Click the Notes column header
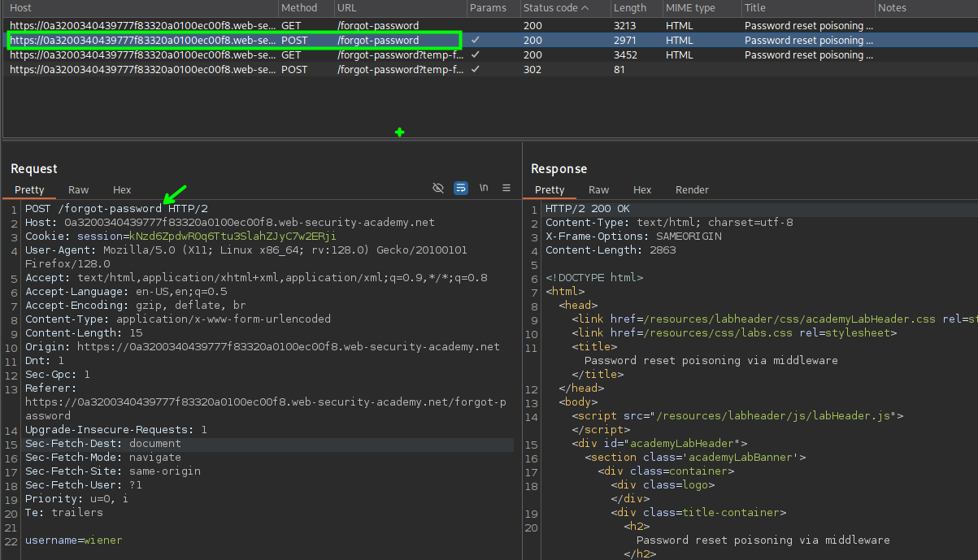 coord(892,8)
